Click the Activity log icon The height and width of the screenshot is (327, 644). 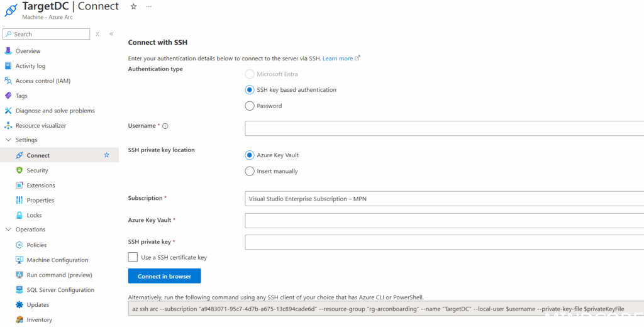(8, 66)
